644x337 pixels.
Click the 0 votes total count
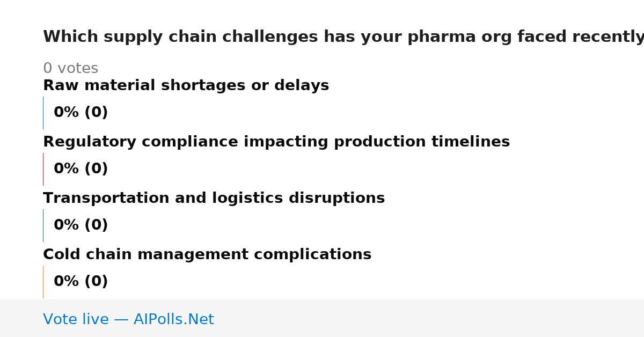70,69
